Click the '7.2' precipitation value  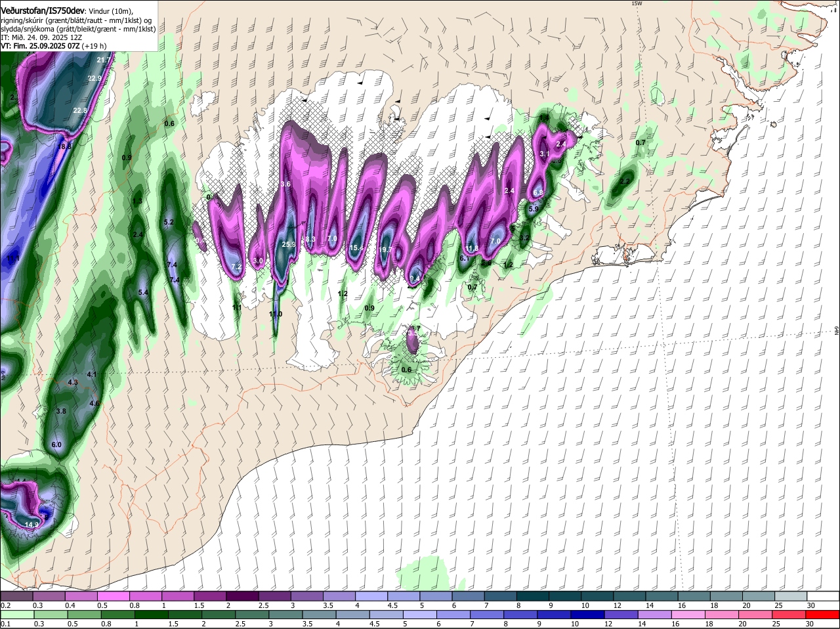pos(237,267)
